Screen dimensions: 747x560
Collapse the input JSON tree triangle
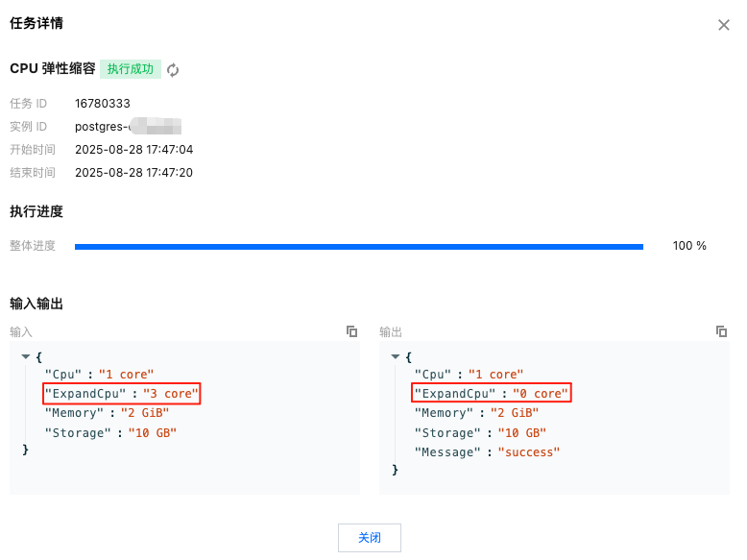click(26, 356)
